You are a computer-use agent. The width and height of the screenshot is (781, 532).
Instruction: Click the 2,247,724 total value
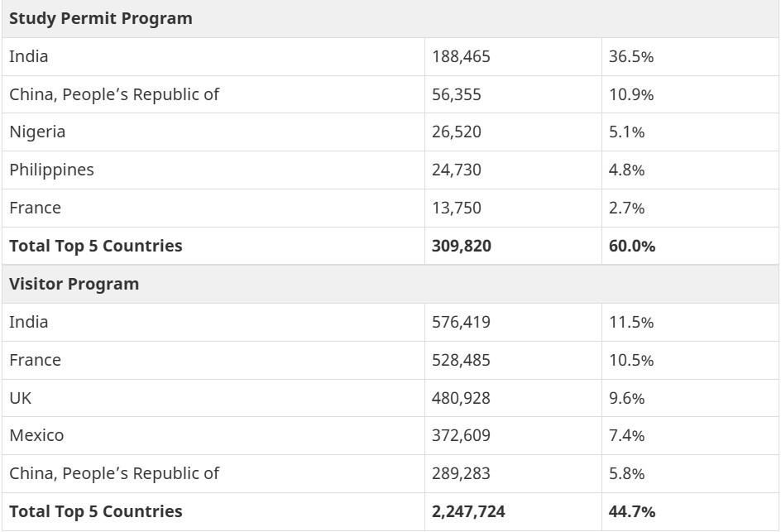468,511
